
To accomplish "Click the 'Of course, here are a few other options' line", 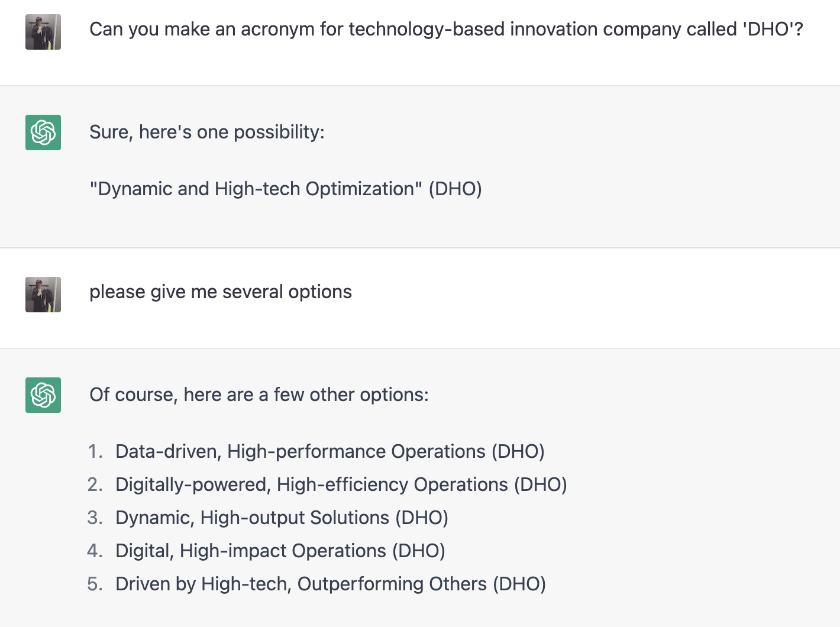I will (x=259, y=395).
